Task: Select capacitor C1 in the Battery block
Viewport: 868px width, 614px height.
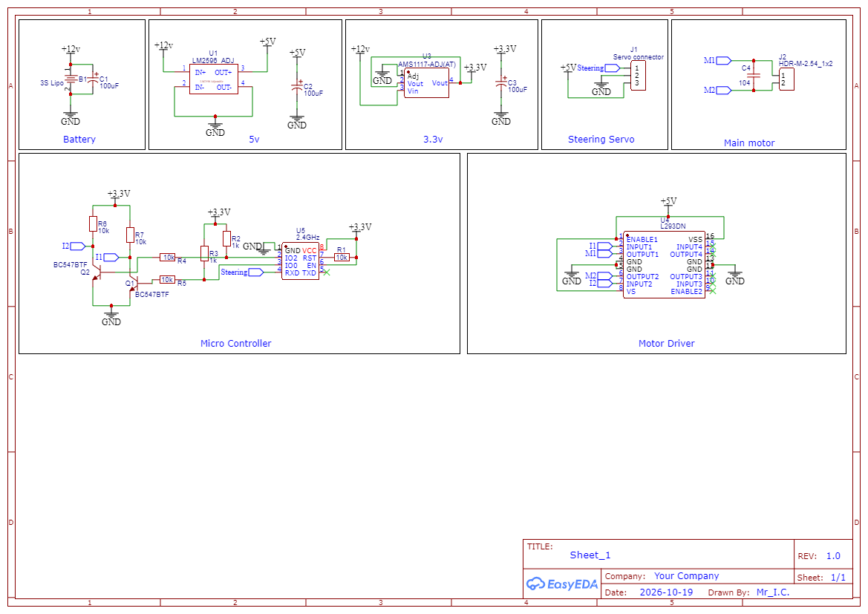Action: point(93,81)
